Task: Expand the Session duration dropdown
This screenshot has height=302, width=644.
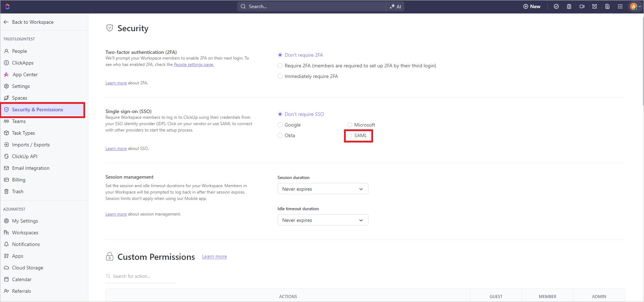Action: click(x=323, y=189)
